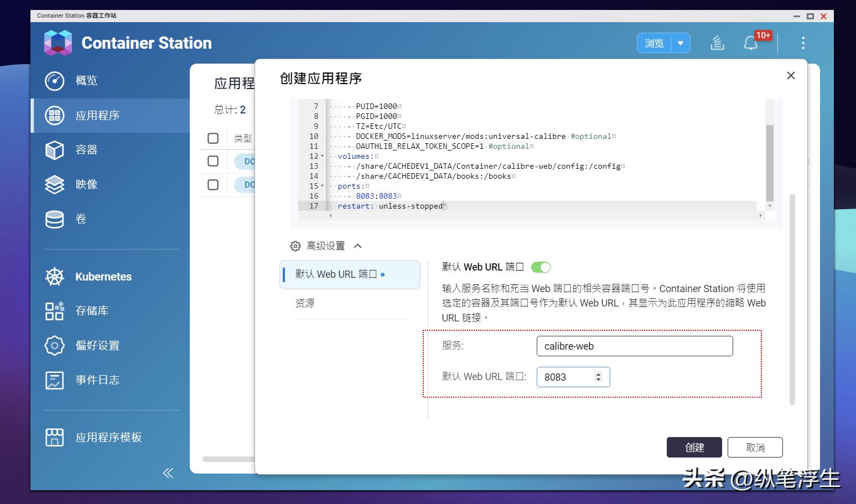
Task: Go to 存储库 in the sidebar menu
Action: tap(92, 311)
